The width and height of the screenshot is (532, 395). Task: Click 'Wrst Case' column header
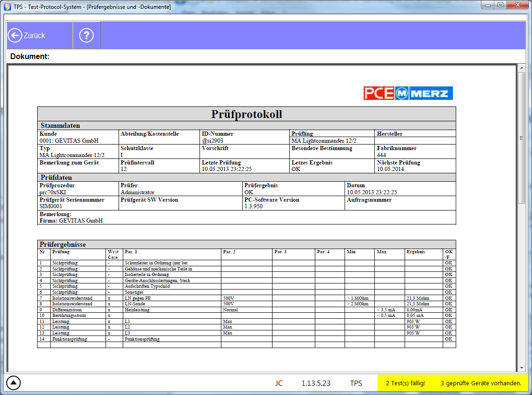[113, 254]
